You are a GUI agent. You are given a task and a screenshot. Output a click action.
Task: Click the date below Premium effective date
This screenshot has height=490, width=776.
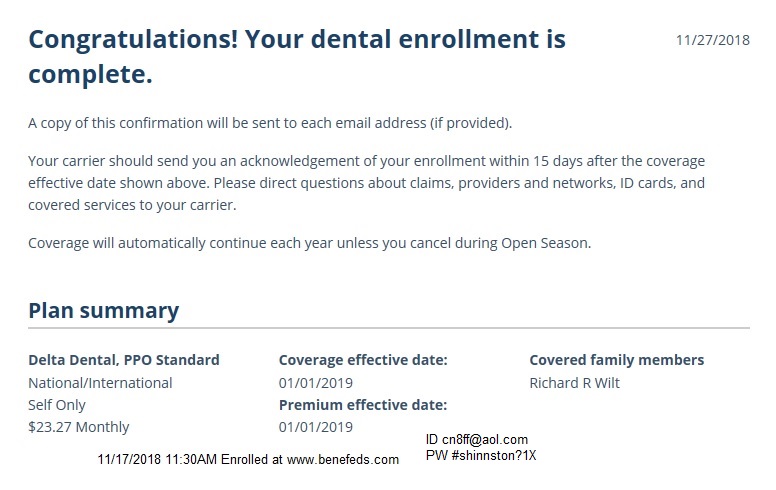[x=315, y=427]
